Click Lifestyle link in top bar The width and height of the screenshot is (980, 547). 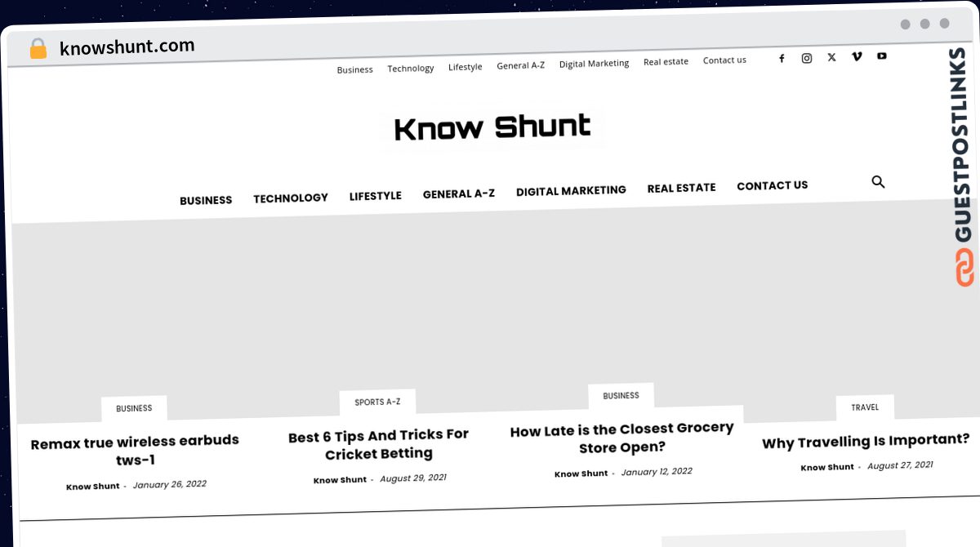pyautogui.click(x=465, y=67)
